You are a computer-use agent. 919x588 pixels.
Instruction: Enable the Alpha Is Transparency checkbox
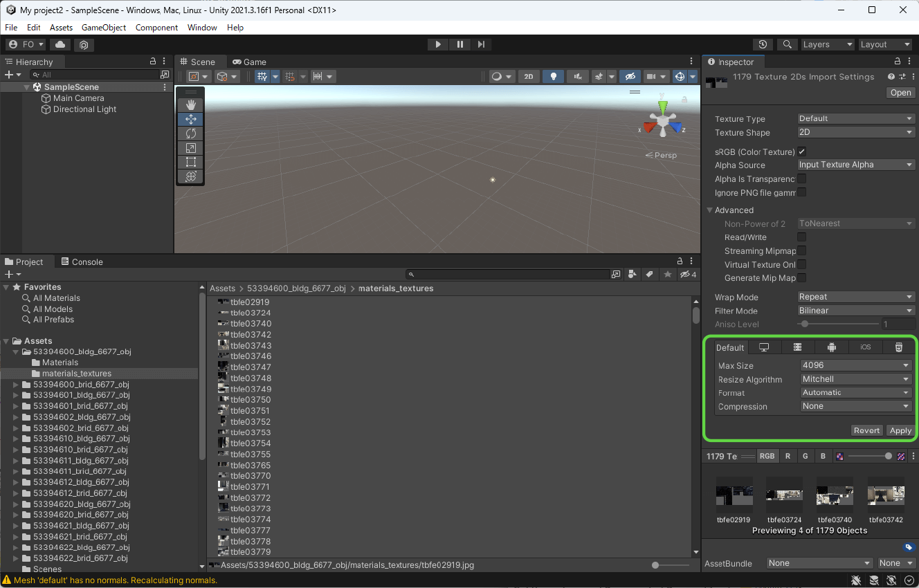[802, 178]
